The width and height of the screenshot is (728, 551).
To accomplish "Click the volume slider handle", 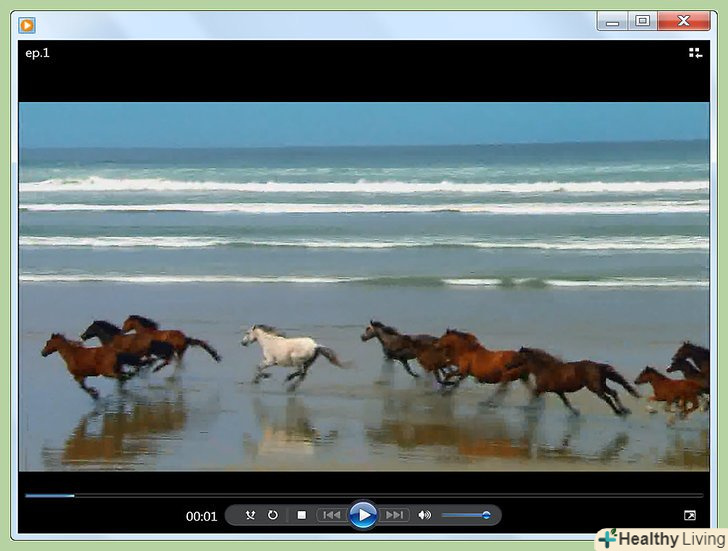I will (486, 515).
